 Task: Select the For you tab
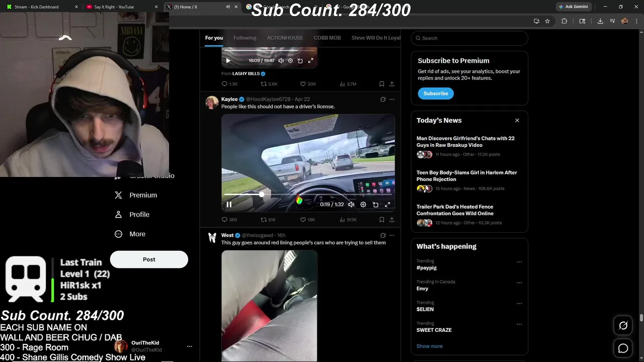(214, 38)
